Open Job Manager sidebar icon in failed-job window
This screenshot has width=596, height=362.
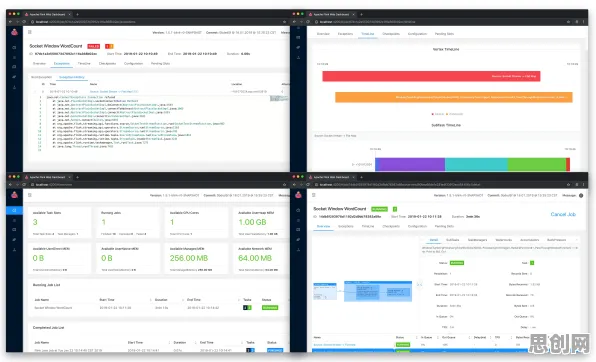coord(14,77)
